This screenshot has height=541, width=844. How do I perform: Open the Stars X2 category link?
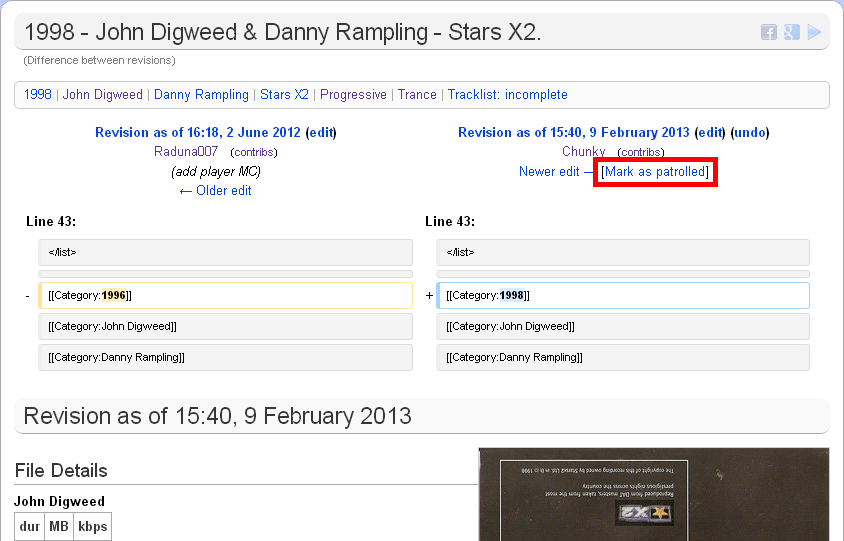pos(284,95)
